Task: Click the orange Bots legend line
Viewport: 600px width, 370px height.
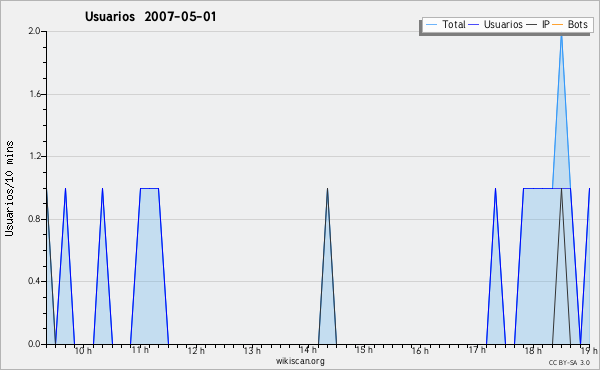Action: point(558,25)
